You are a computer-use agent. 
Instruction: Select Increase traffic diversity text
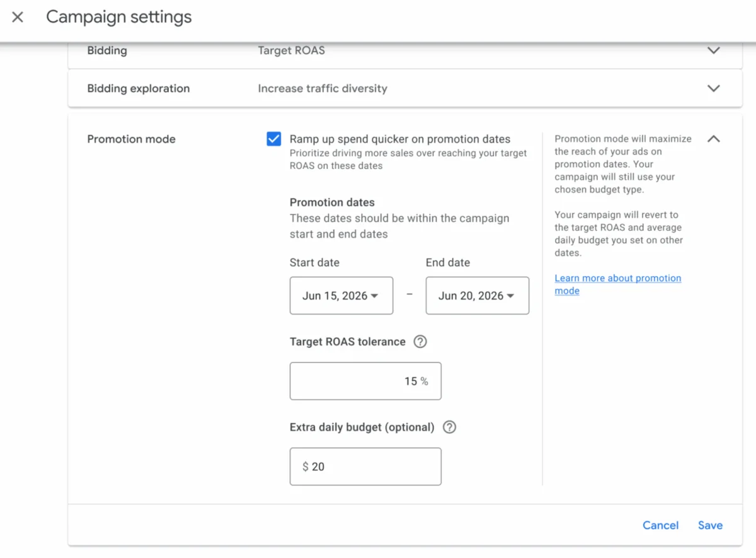(323, 88)
